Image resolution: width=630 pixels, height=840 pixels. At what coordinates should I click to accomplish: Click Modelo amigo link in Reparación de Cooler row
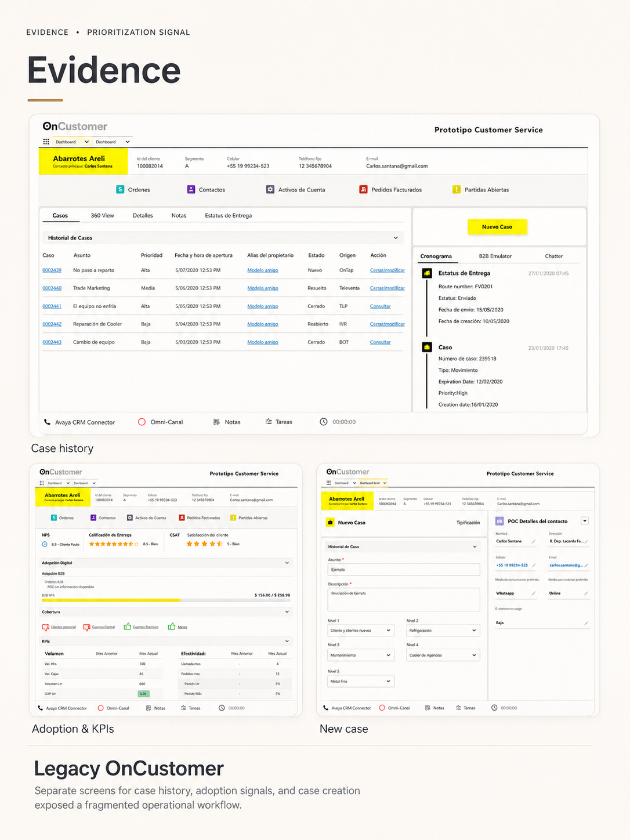pyautogui.click(x=263, y=324)
